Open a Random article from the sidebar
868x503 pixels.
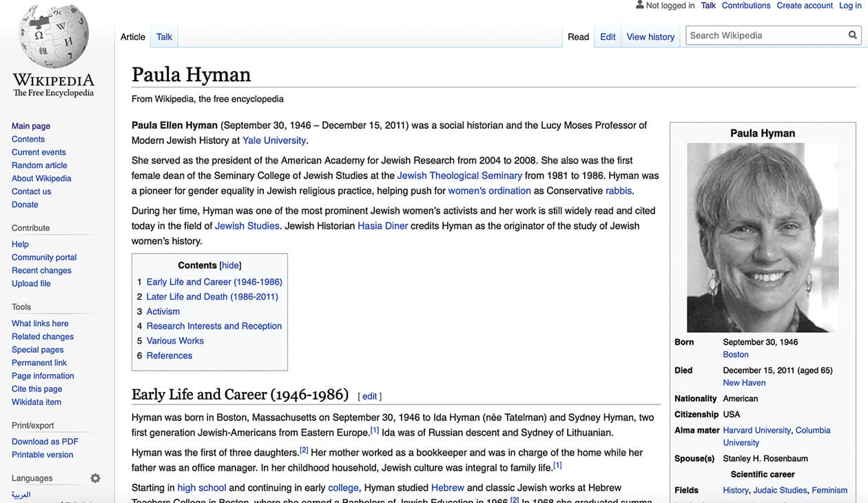click(x=39, y=165)
